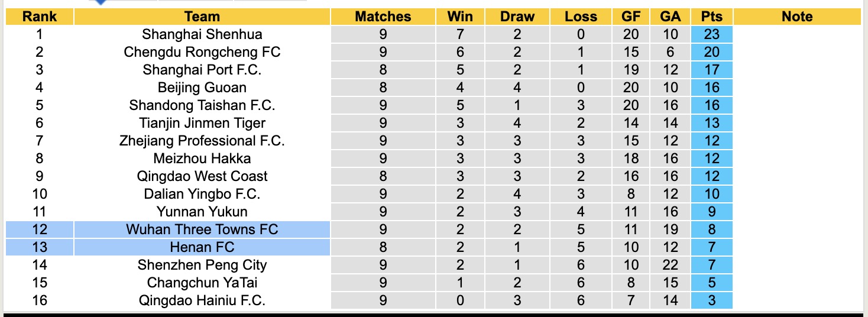The image size is (868, 317).
Task: Click the Loss column header
Action: coord(581,17)
